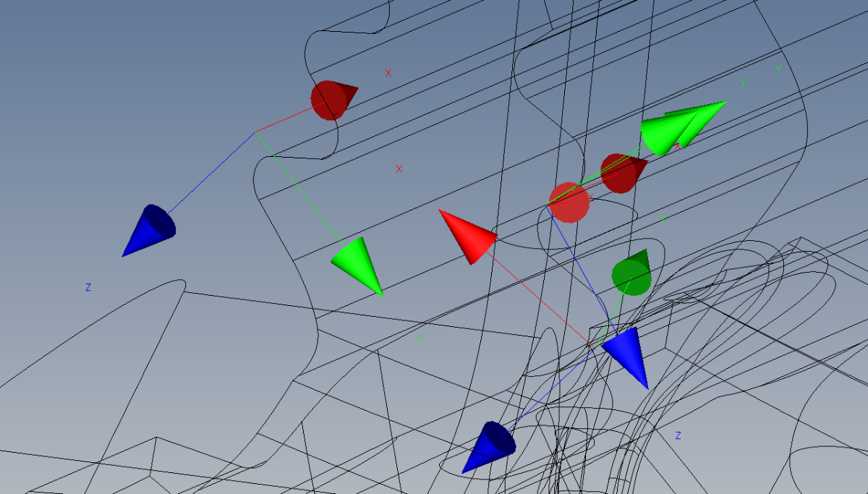Select the light red cone facing the viewer
Image resolution: width=868 pixels, height=494 pixels.
(x=569, y=203)
